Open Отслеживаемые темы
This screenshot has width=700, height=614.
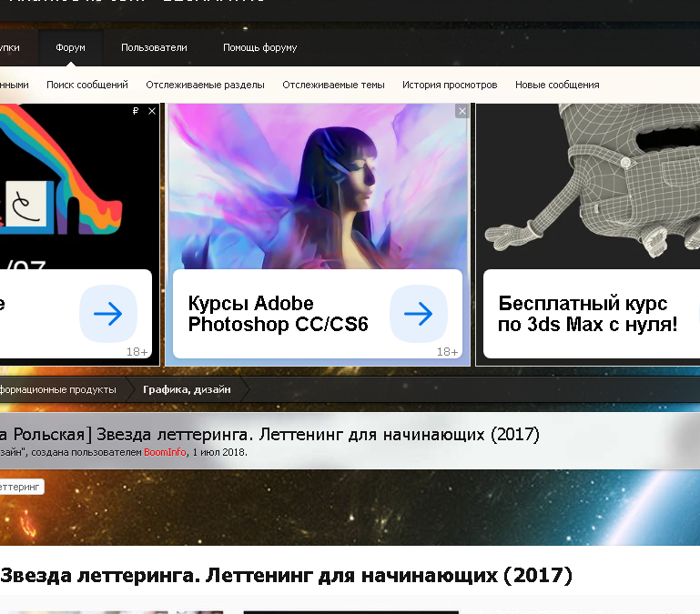coord(333,85)
